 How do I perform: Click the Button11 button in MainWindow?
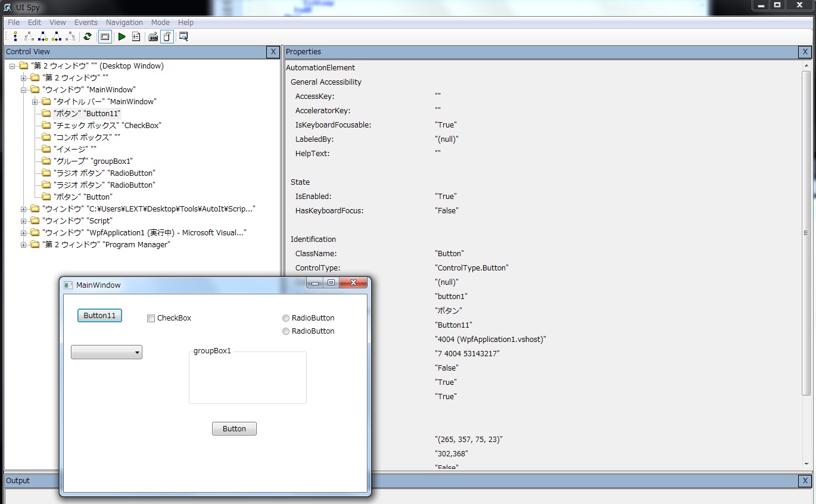(x=99, y=316)
